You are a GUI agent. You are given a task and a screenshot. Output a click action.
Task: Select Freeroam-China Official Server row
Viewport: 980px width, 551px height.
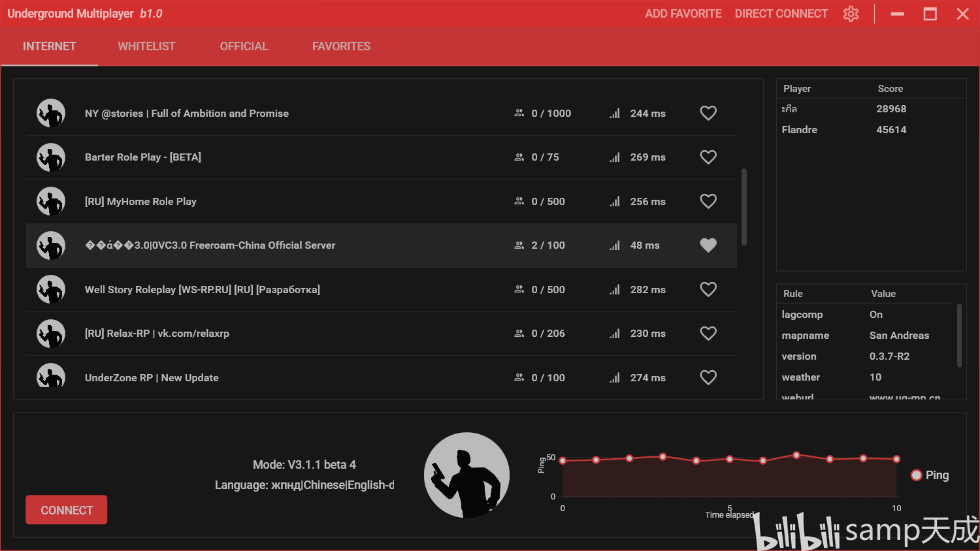(382, 245)
